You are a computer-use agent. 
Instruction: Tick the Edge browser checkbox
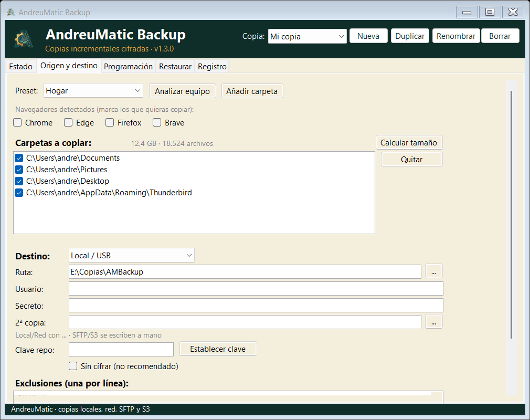click(68, 122)
